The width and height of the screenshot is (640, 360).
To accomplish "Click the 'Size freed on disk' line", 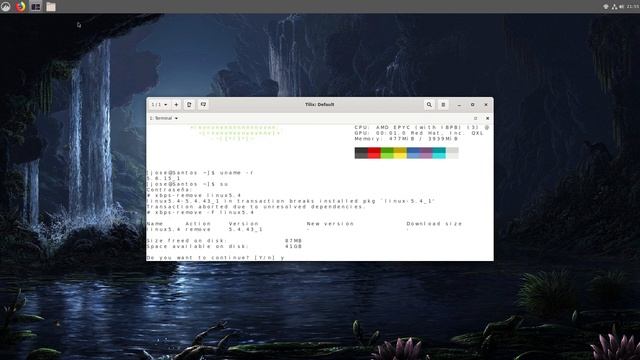I will (224, 241).
